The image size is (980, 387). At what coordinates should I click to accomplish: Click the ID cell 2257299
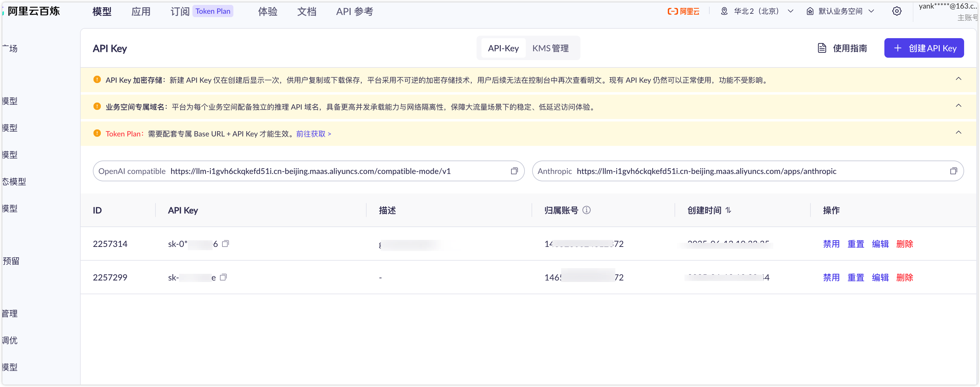[x=110, y=277]
